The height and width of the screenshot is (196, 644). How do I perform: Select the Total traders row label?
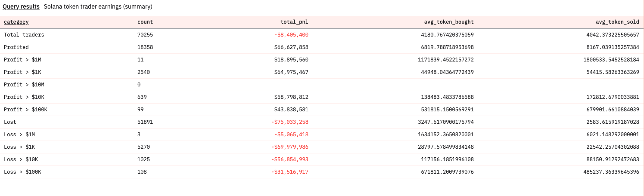point(24,35)
